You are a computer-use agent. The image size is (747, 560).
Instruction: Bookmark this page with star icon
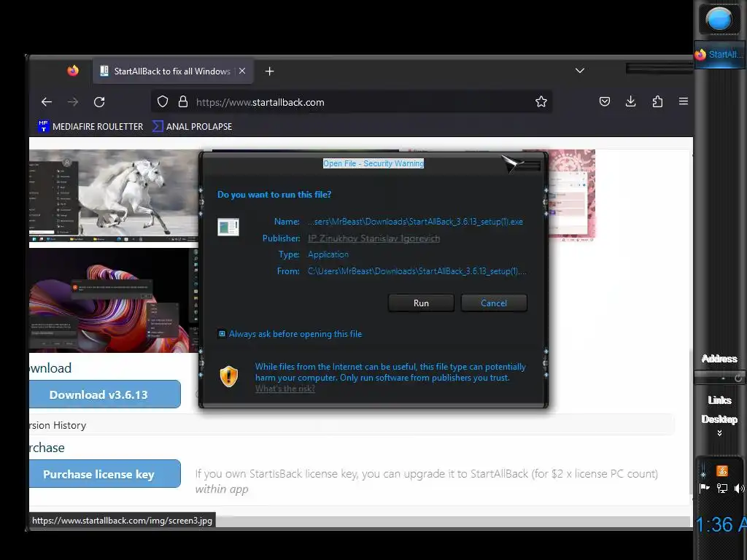541,101
